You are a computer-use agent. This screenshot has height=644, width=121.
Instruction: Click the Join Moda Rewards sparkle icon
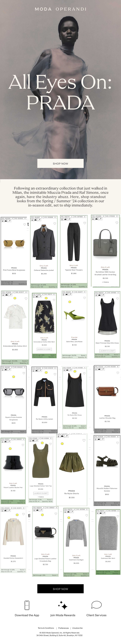63,605
